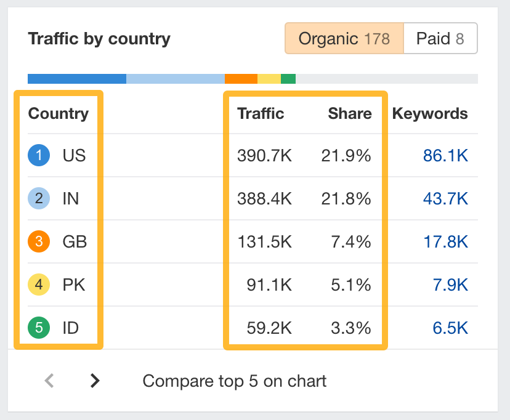Click the Traffic column header
This screenshot has width=510, height=420.
(x=261, y=113)
